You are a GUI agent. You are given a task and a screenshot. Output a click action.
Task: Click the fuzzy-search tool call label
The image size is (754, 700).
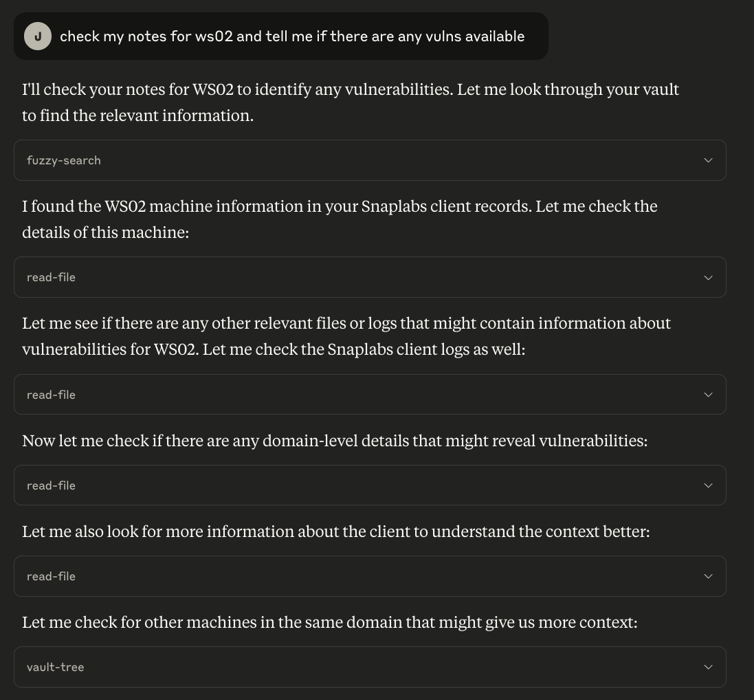click(x=64, y=160)
